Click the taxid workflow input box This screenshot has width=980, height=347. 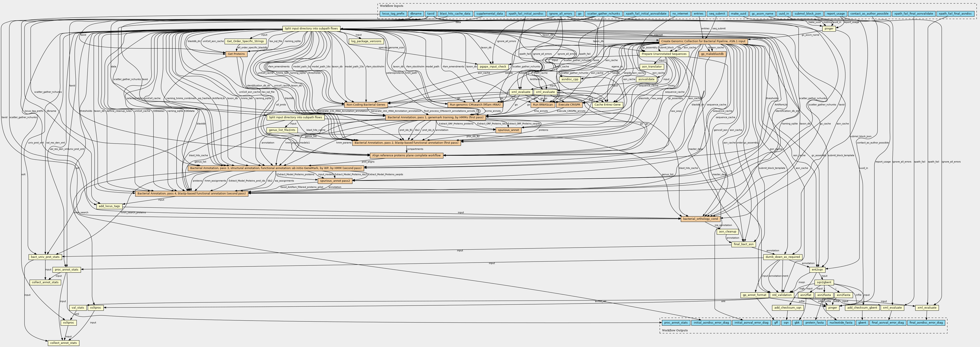(430, 14)
